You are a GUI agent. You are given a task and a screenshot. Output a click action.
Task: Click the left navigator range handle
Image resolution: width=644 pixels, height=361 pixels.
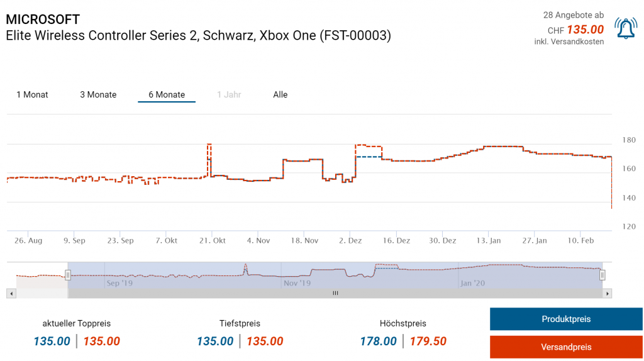[68, 275]
